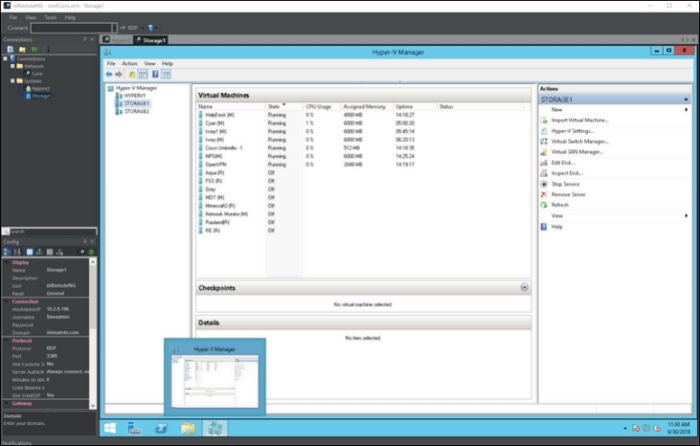The width and height of the screenshot is (700, 446).
Task: Click the green Refresh icon in Actions
Action: tap(543, 204)
